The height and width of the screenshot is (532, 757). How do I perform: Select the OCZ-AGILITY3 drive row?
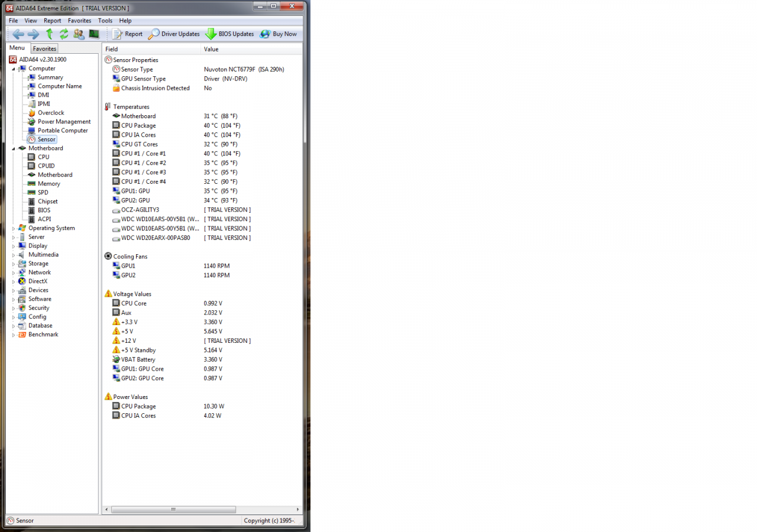pos(202,210)
